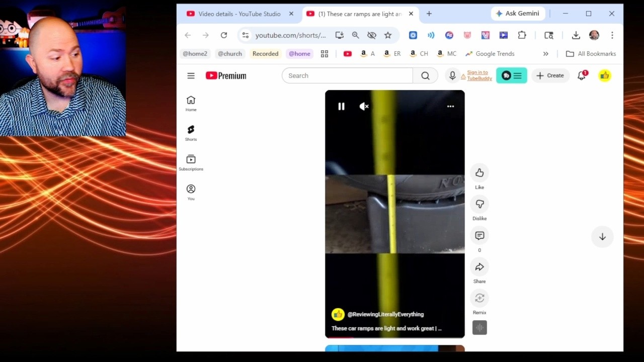Click the Sign in to TubeBuddy link
This screenshot has width=644, height=362.
tap(476, 75)
